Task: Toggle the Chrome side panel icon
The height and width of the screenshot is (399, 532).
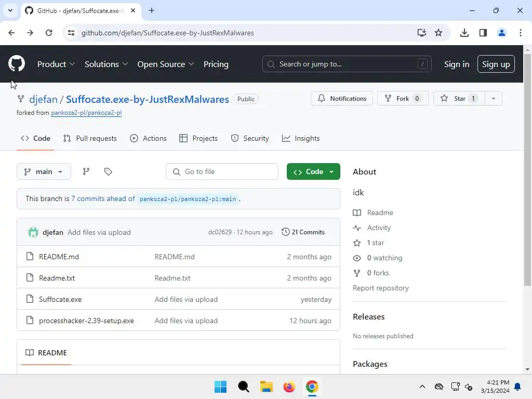Action: (483, 33)
